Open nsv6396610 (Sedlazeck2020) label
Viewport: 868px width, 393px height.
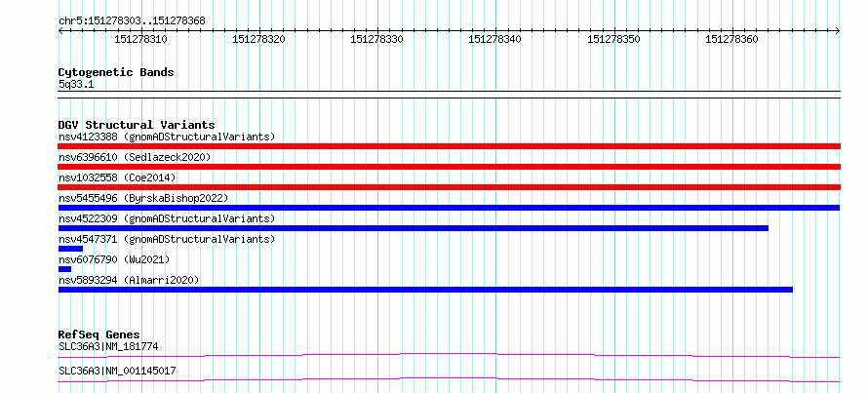click(x=135, y=157)
